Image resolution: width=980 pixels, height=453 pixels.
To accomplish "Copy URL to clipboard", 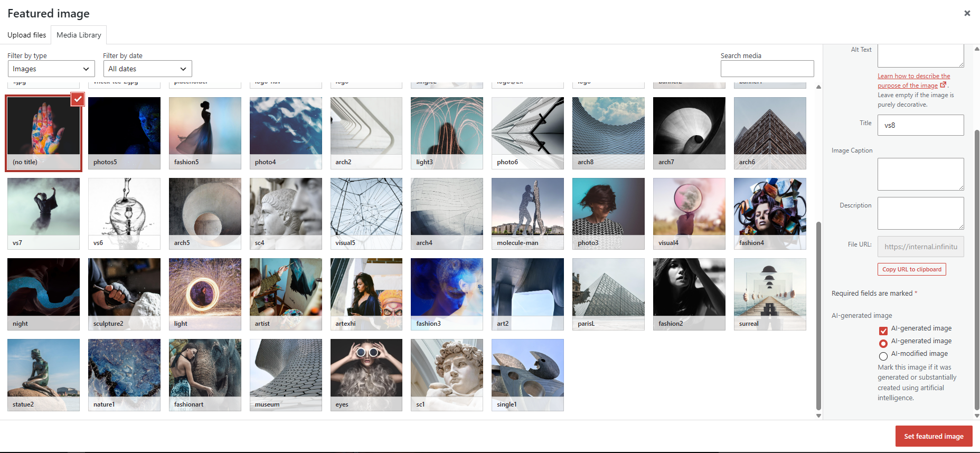I will (x=912, y=269).
